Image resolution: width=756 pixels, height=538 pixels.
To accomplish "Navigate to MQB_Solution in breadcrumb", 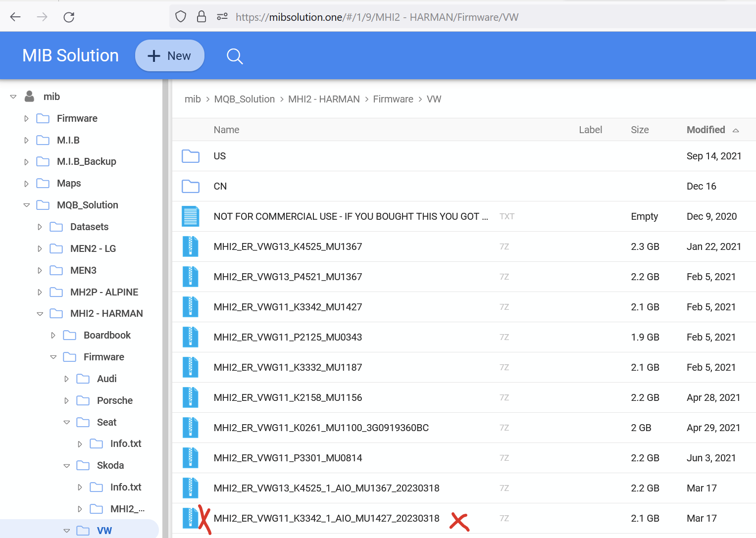I will pos(244,99).
